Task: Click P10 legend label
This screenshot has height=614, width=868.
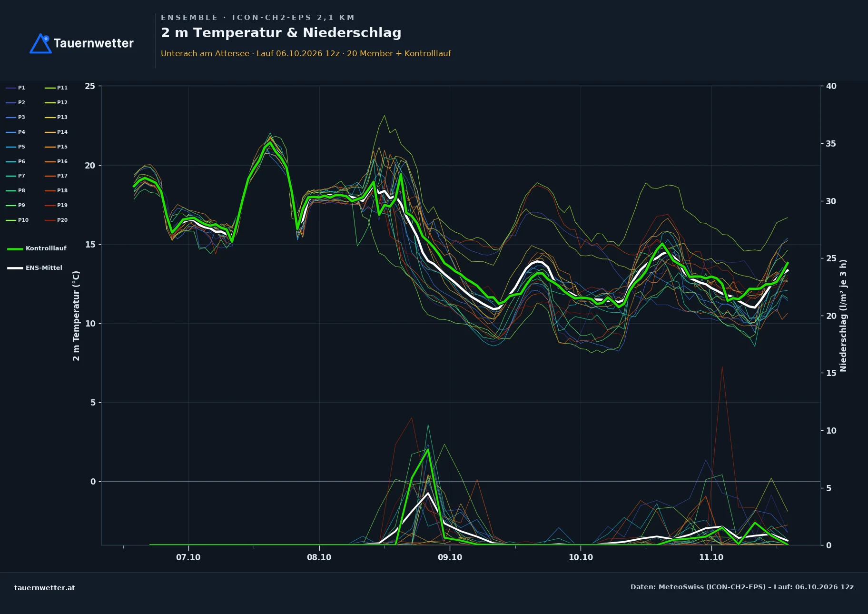Action: [x=23, y=220]
